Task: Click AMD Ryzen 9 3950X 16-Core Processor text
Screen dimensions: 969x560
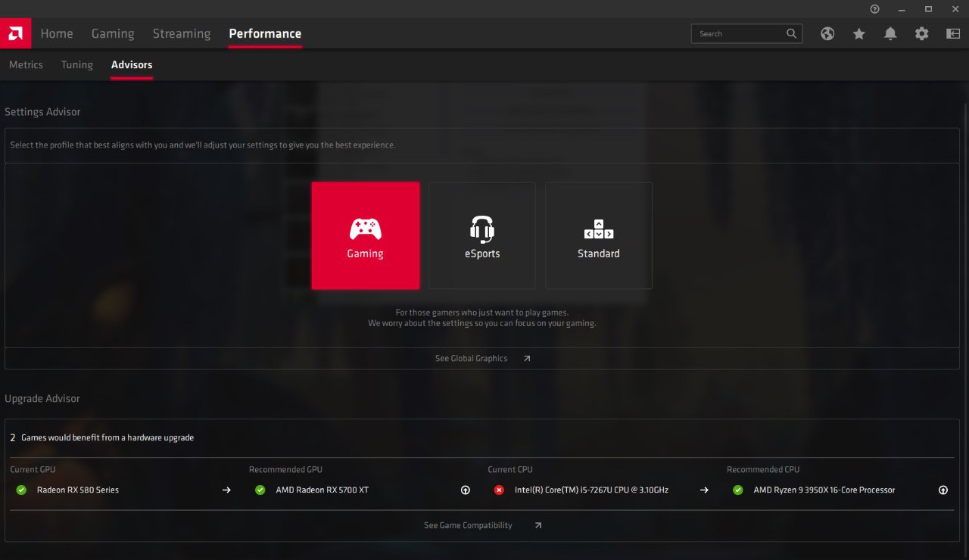Action: (824, 490)
